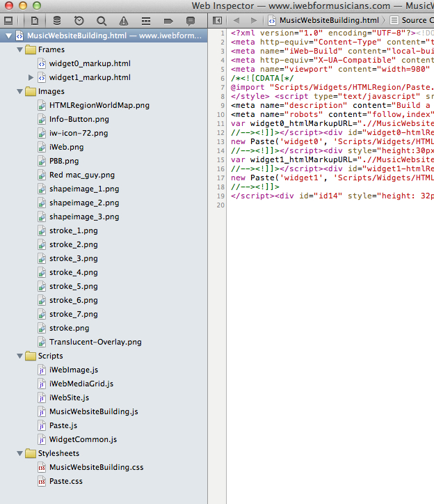Toggle the navigation sidebar toolbar button

click(8, 21)
